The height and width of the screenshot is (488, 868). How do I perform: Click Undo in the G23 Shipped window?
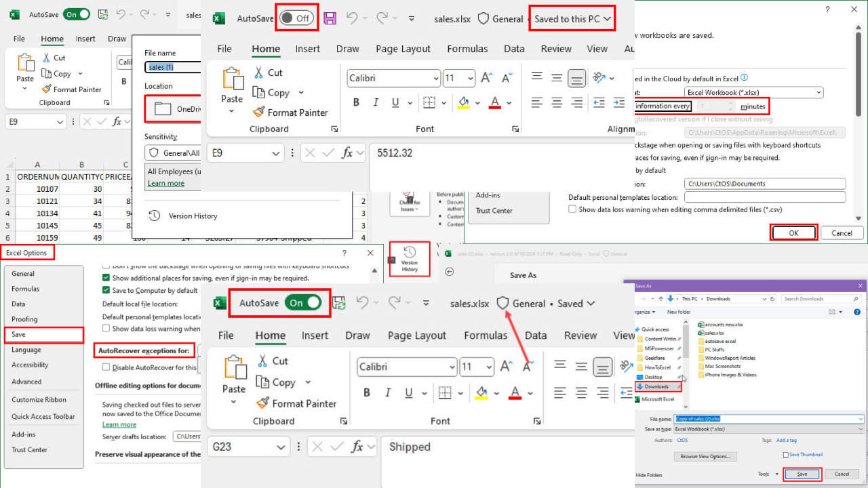point(362,303)
